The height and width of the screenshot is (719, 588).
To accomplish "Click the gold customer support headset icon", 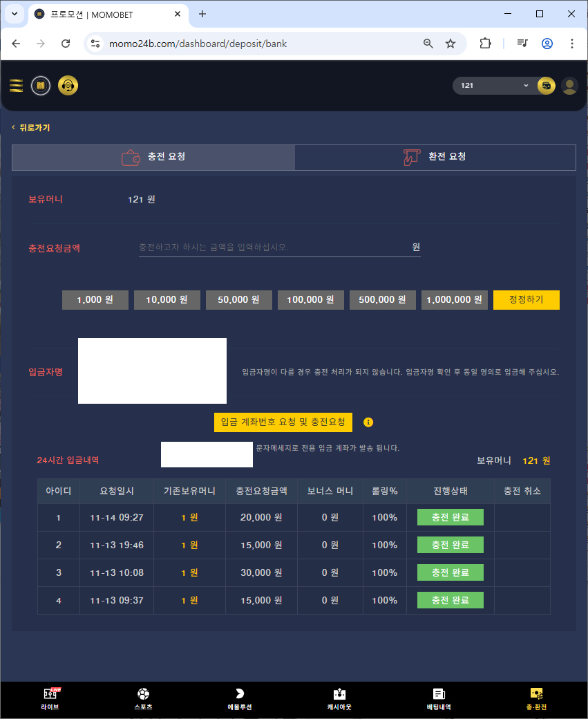I will (x=68, y=86).
